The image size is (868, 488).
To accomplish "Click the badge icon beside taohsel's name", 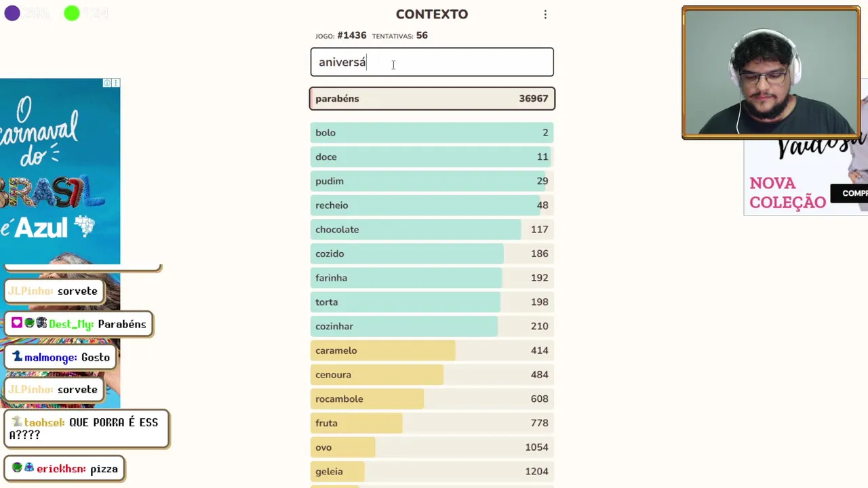I will 17,422.
